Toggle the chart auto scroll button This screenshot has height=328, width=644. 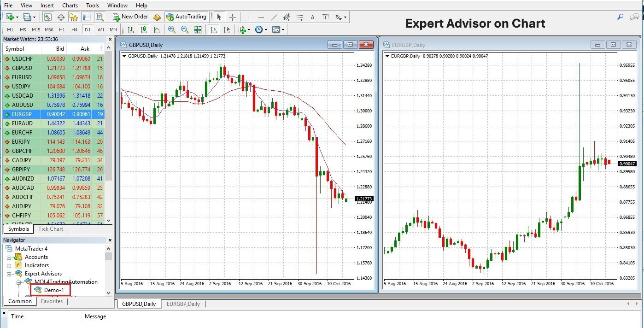(213, 29)
